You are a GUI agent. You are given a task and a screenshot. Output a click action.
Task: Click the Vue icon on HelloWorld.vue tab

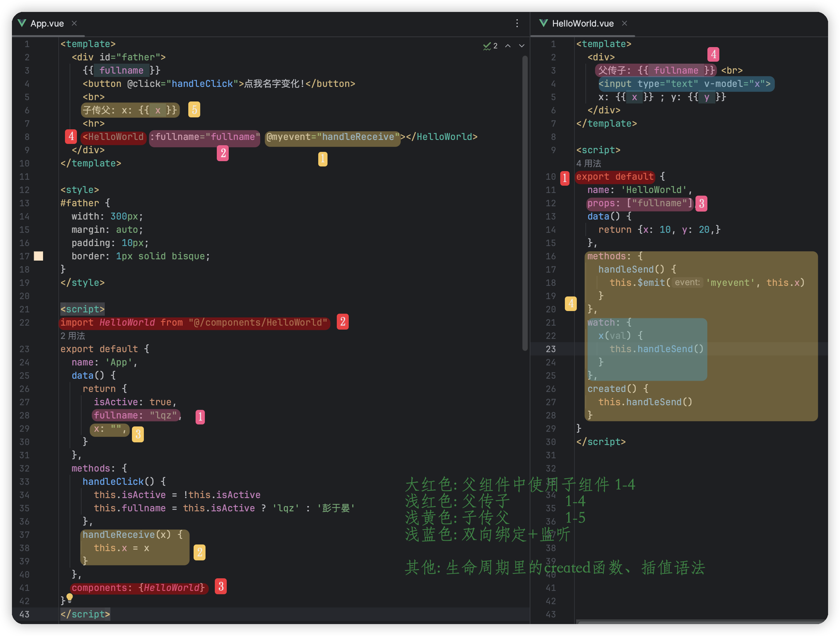pyautogui.click(x=543, y=23)
